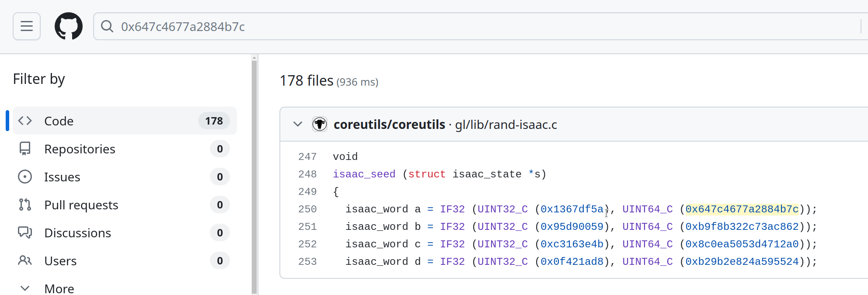Show Discussions search results
Viewport: 868px width, 295px height.
click(x=77, y=233)
